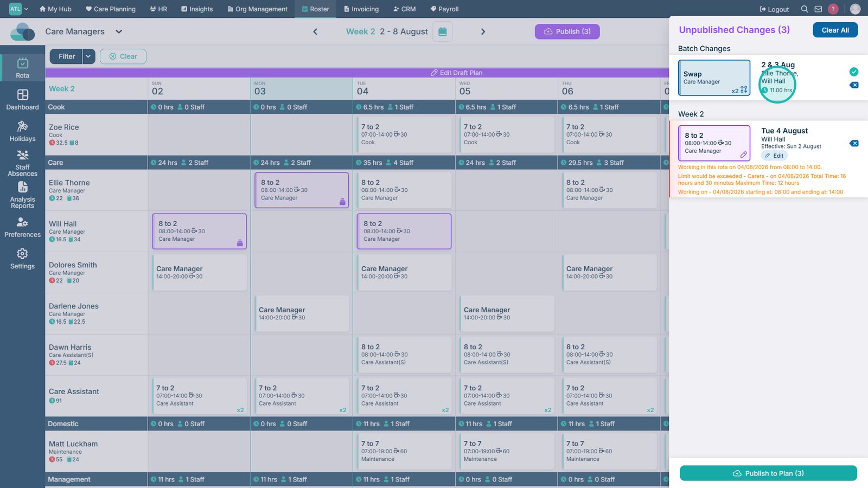
Task: Open the mail envelope icon
Action: (x=818, y=9)
